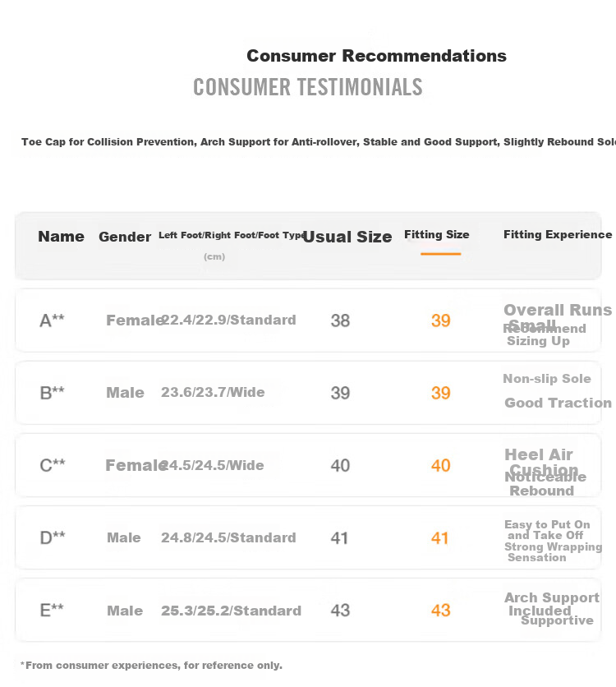Click the 23.6/23.7/Wide foot measurement
This screenshot has width=616, height=687.
point(213,392)
